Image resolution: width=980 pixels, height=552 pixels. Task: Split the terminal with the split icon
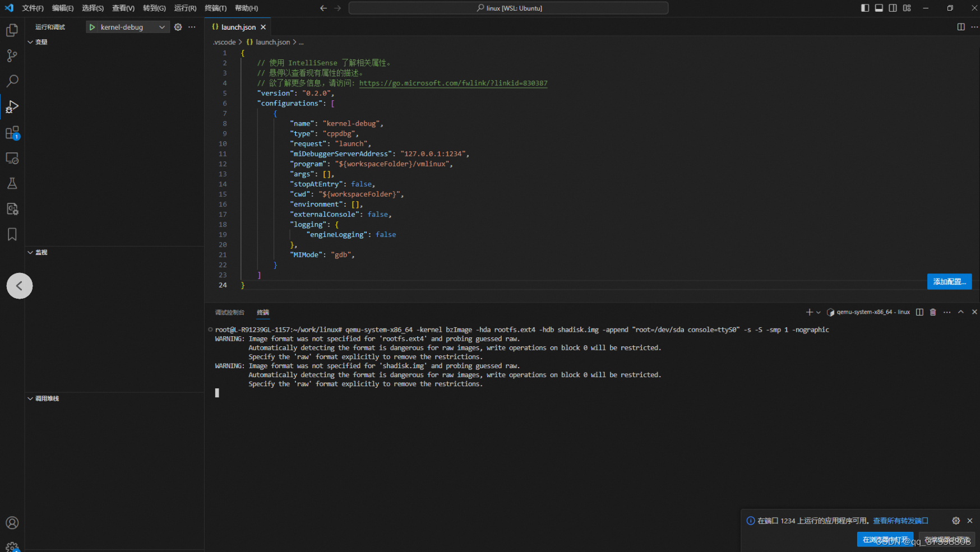[x=919, y=312]
